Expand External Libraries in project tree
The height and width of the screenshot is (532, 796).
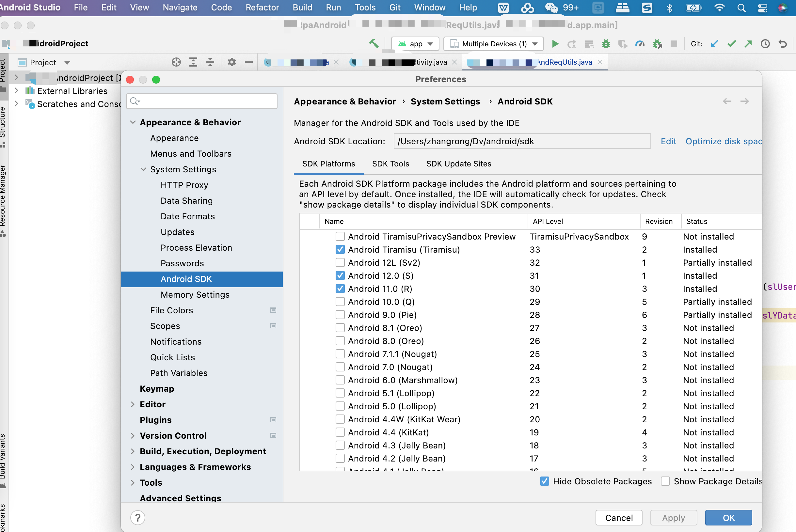tap(16, 91)
